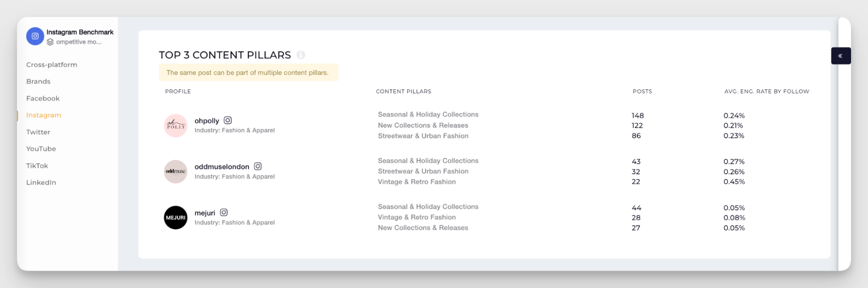868x288 pixels.
Task: Click Instagram icon next to mejuri
Action: click(x=224, y=212)
